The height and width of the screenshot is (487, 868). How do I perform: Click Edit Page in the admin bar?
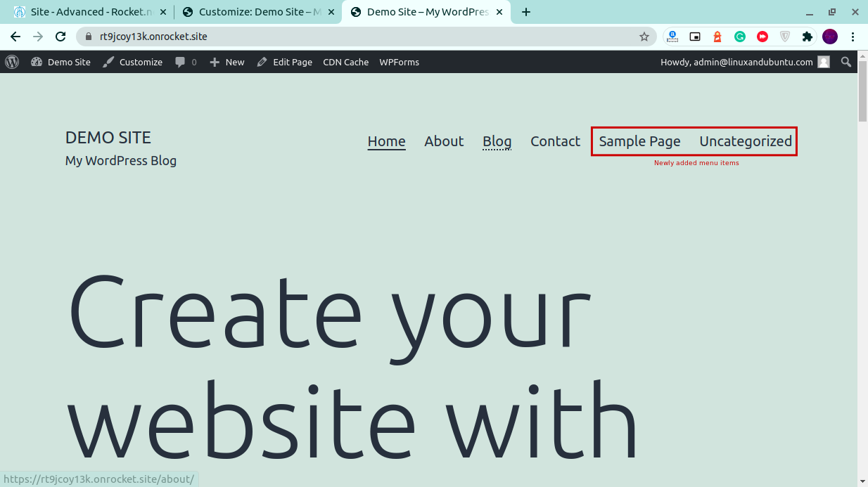[285, 62]
